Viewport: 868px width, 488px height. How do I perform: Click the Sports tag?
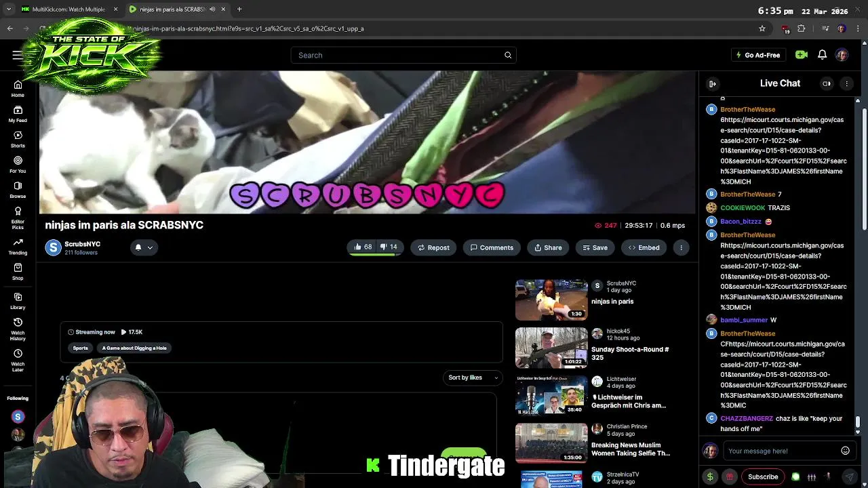pos(80,348)
